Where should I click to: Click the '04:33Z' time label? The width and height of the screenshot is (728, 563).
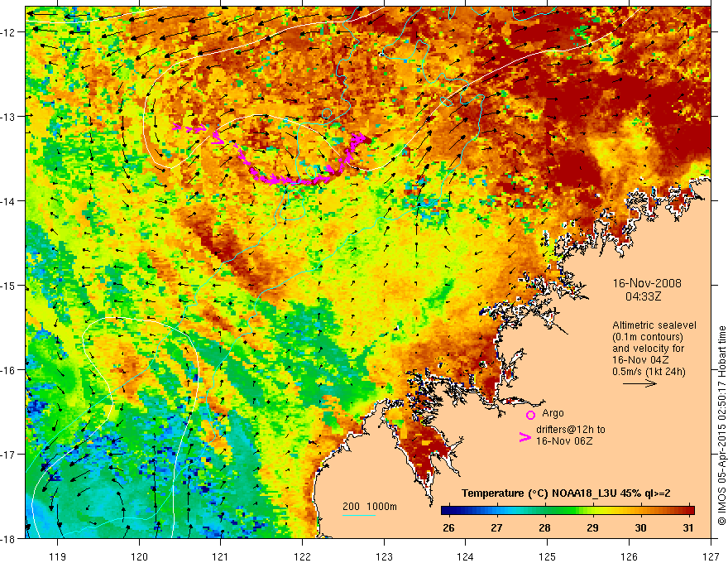click(643, 296)
